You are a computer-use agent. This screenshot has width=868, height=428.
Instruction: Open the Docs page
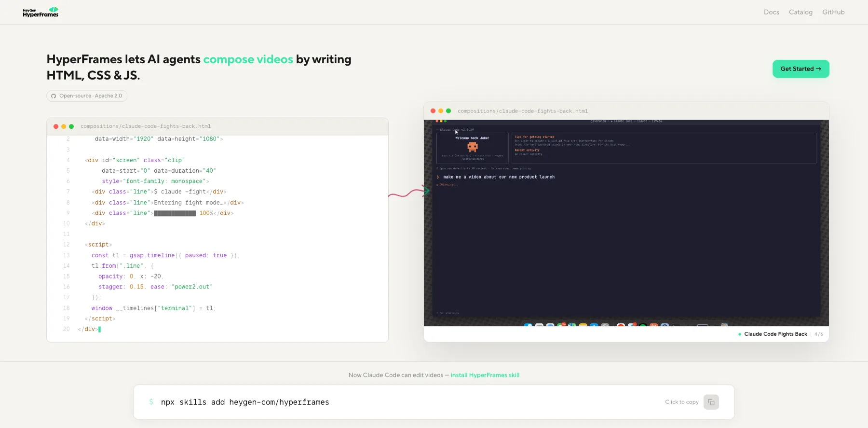pyautogui.click(x=771, y=12)
